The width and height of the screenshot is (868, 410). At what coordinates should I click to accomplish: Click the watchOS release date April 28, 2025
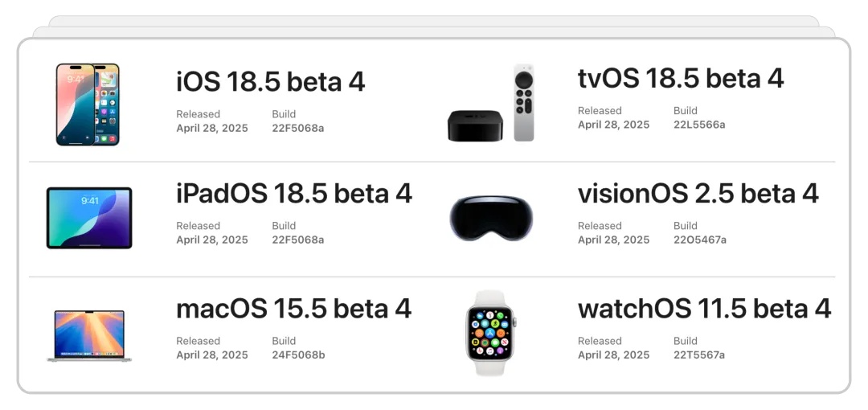tap(613, 355)
